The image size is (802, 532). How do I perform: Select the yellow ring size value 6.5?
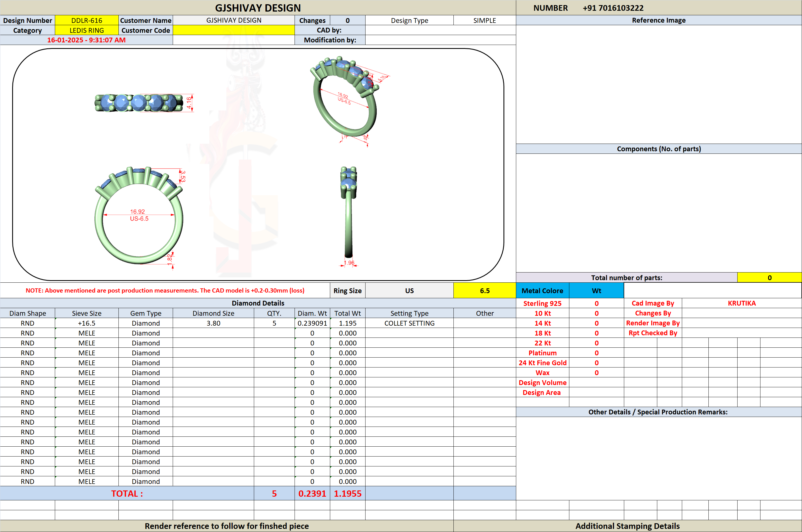click(485, 291)
